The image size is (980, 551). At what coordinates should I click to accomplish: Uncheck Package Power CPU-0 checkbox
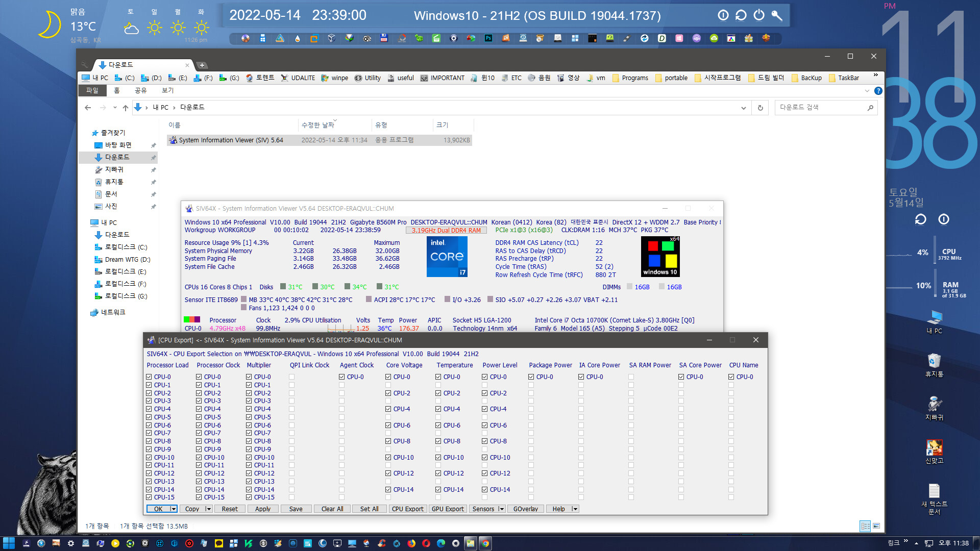pos(531,377)
